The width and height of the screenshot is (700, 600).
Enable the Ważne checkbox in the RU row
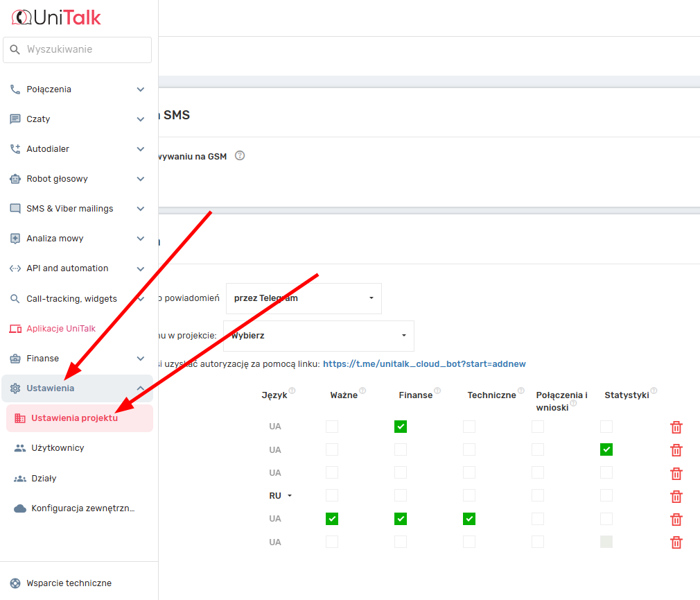[332, 495]
